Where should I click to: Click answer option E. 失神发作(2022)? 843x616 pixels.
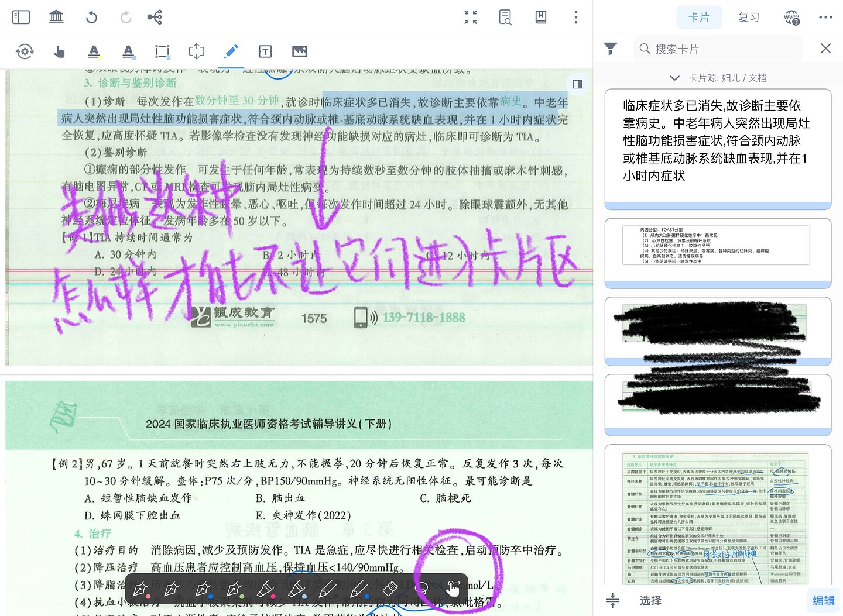coord(303,515)
